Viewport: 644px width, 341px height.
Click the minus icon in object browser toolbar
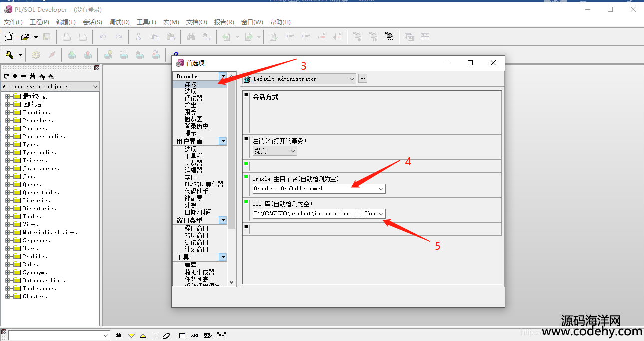coord(23,76)
